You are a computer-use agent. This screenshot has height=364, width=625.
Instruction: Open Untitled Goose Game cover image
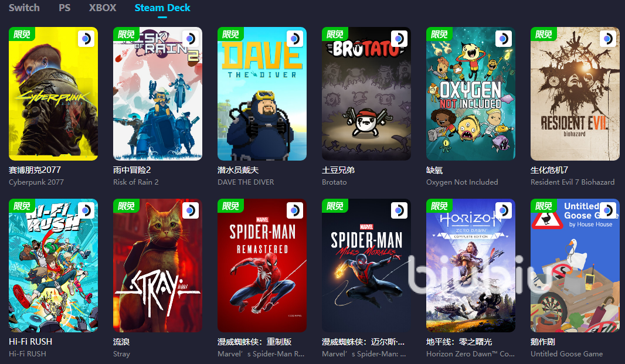coord(575,266)
